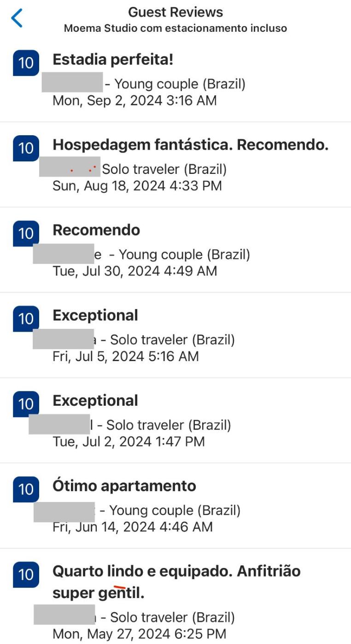Click the date Mon, Sep 2, 2024 3:16 AM
Image resolution: width=351 pixels, height=644 pixels.
click(x=135, y=100)
